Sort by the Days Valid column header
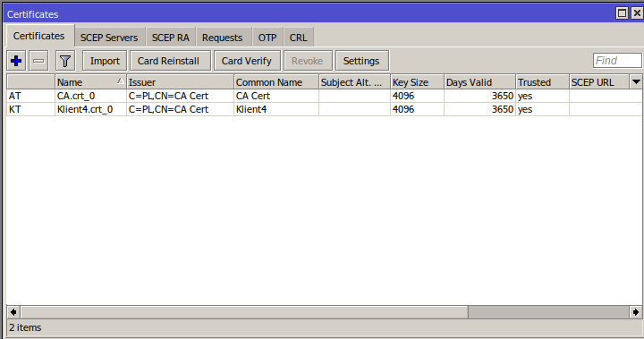 click(x=479, y=82)
